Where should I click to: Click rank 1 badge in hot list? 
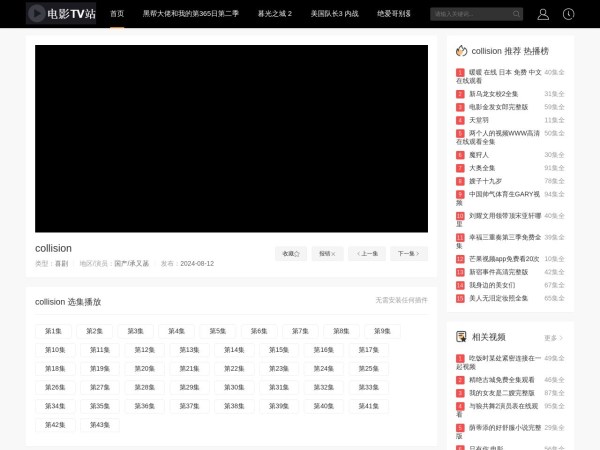pos(460,72)
